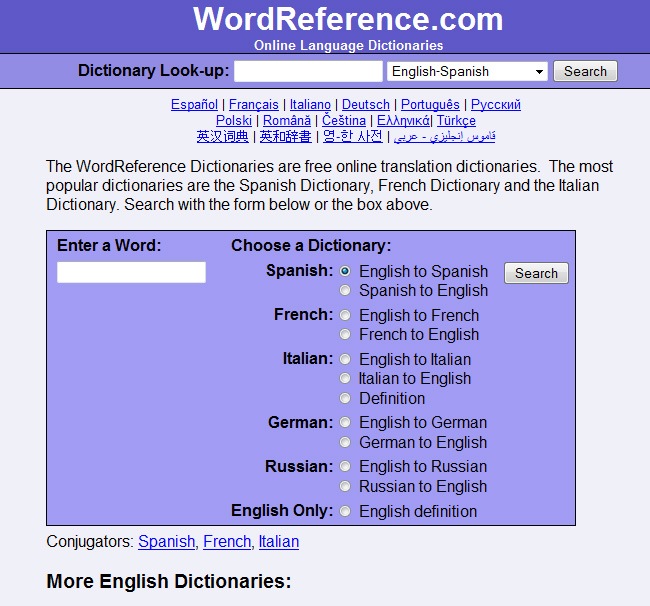
Task: Open the 英汉词典 Chinese dictionary link
Action: tap(223, 136)
